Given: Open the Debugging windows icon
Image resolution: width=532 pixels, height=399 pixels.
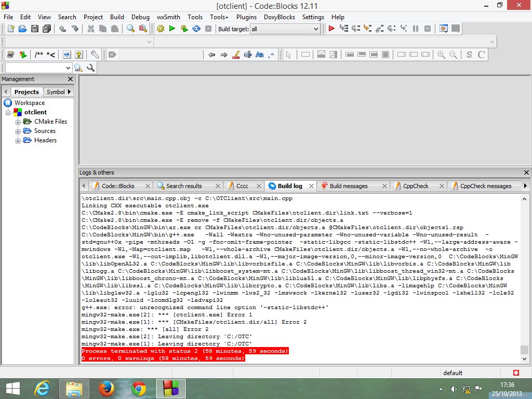Looking at the screenshot, I should [444, 29].
